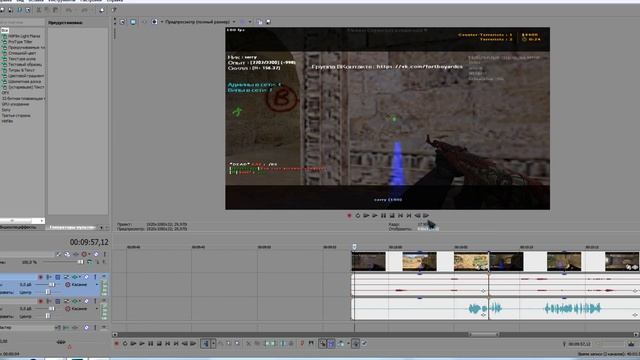Click Split Screen View icon
640x360 pixels.
(x=154, y=22)
